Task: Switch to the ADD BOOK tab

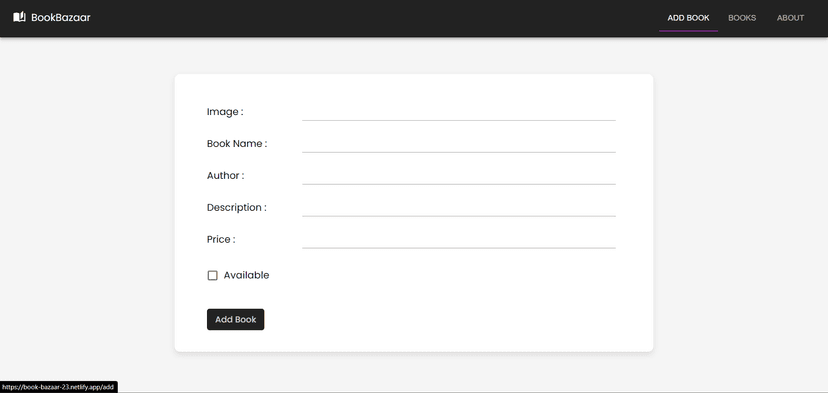Action: pos(688,18)
